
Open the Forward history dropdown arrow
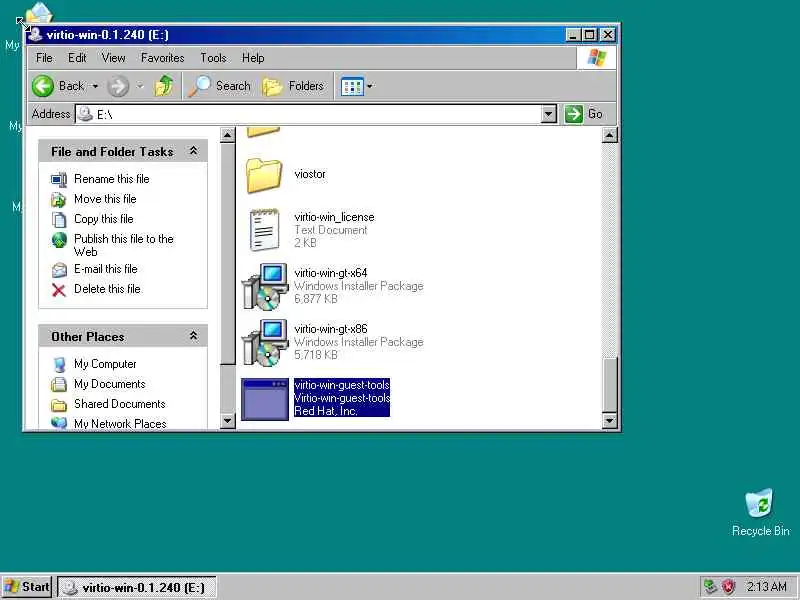click(140, 86)
